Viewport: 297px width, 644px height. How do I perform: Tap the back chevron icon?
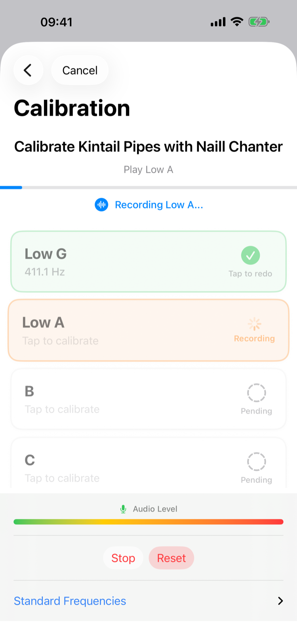click(28, 70)
